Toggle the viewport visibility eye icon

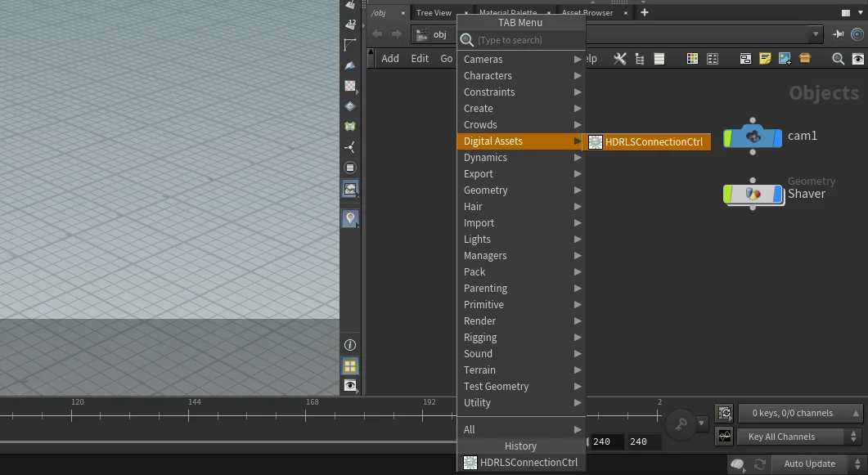click(350, 385)
